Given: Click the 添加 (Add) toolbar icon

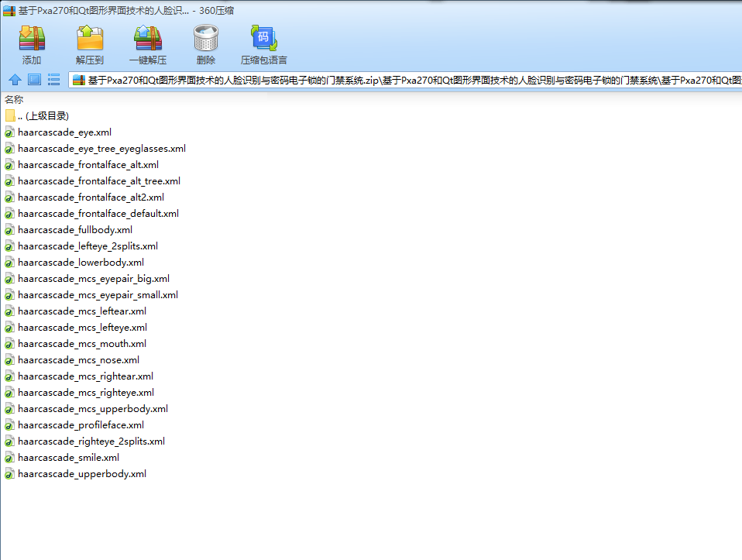Looking at the screenshot, I should [32, 39].
